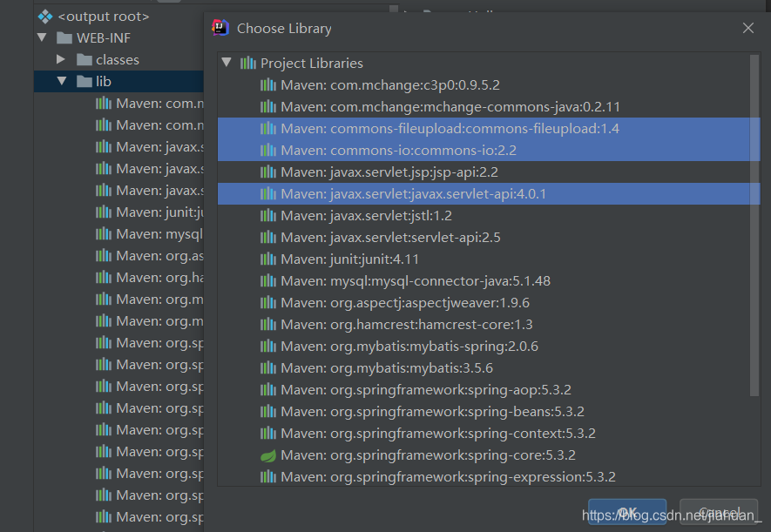Viewport: 771px width, 532px height.
Task: Click library icon of mybatis-spring:2.0.6
Action: click(x=268, y=347)
